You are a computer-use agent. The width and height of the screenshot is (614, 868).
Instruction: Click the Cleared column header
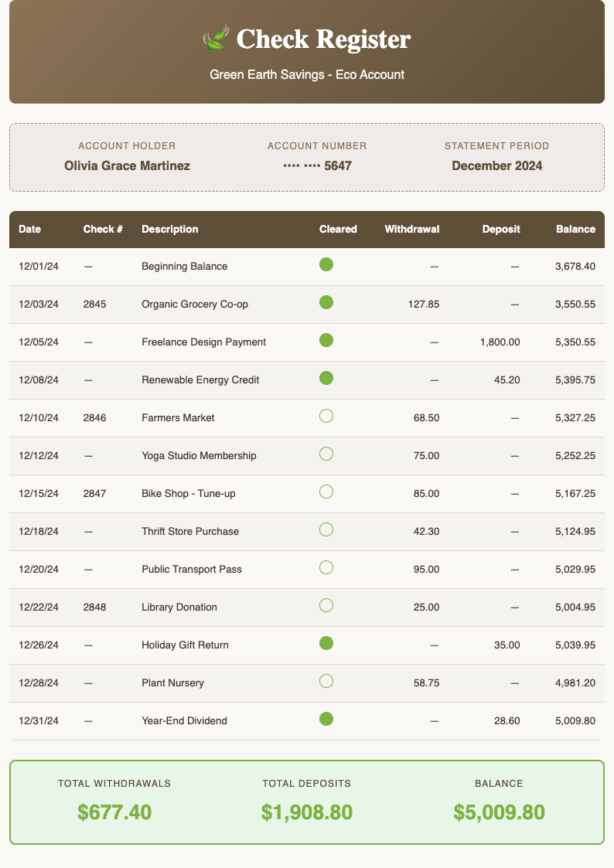[338, 230]
